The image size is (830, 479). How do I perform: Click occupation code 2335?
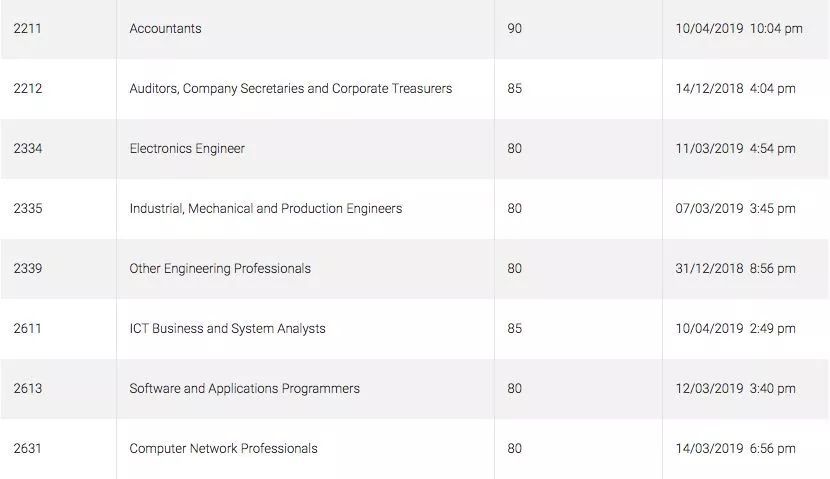click(x=28, y=209)
